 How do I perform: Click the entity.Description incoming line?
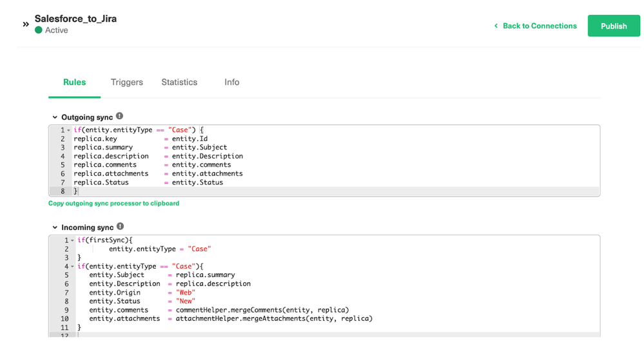(170, 284)
